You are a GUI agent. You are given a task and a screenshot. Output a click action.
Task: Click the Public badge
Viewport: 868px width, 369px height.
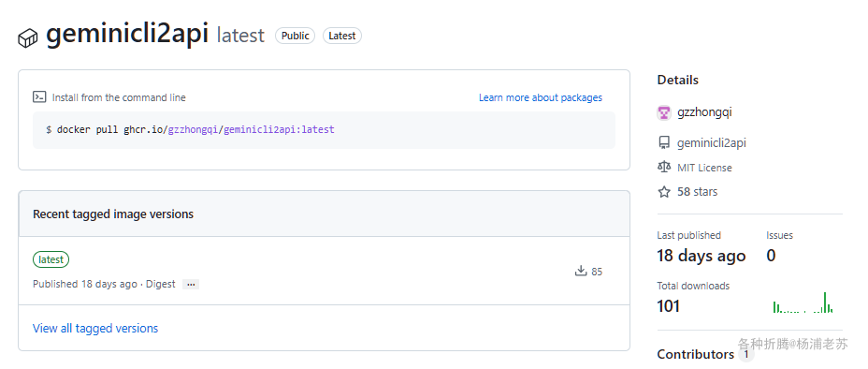click(295, 36)
